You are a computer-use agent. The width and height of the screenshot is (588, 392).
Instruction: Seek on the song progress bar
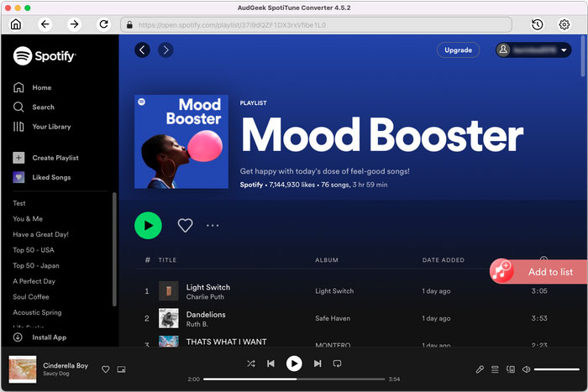point(294,379)
